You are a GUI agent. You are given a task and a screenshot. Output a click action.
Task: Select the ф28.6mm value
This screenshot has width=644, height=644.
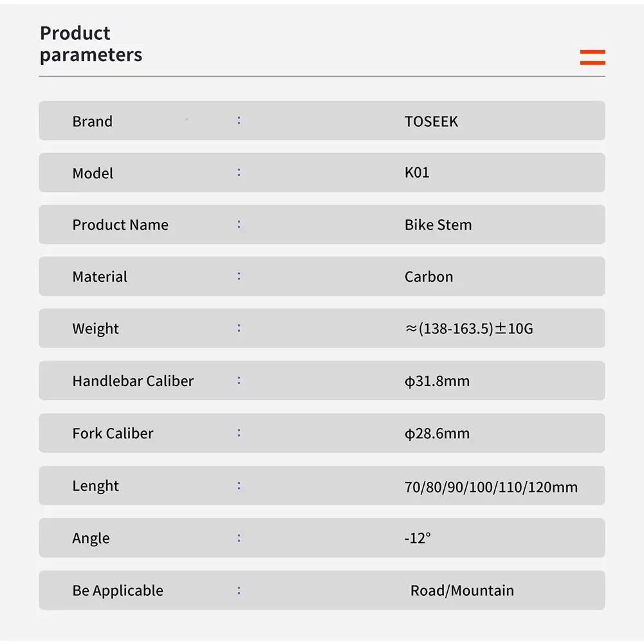(x=437, y=434)
